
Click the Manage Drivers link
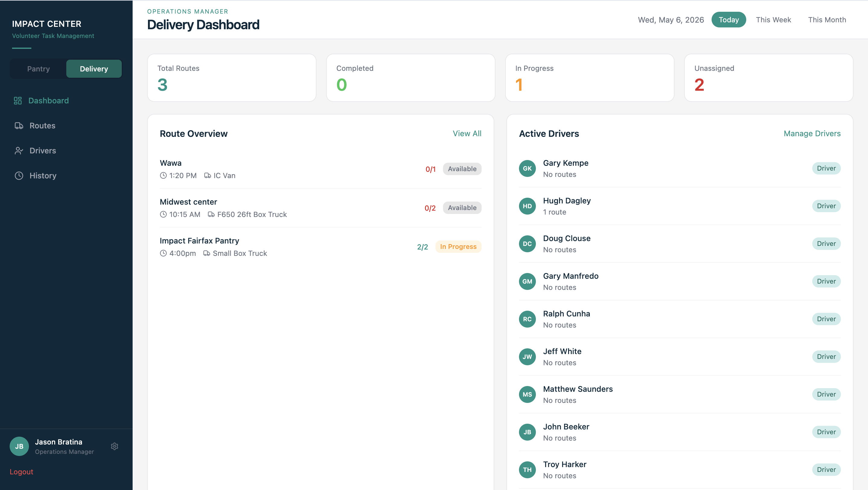[x=812, y=133]
